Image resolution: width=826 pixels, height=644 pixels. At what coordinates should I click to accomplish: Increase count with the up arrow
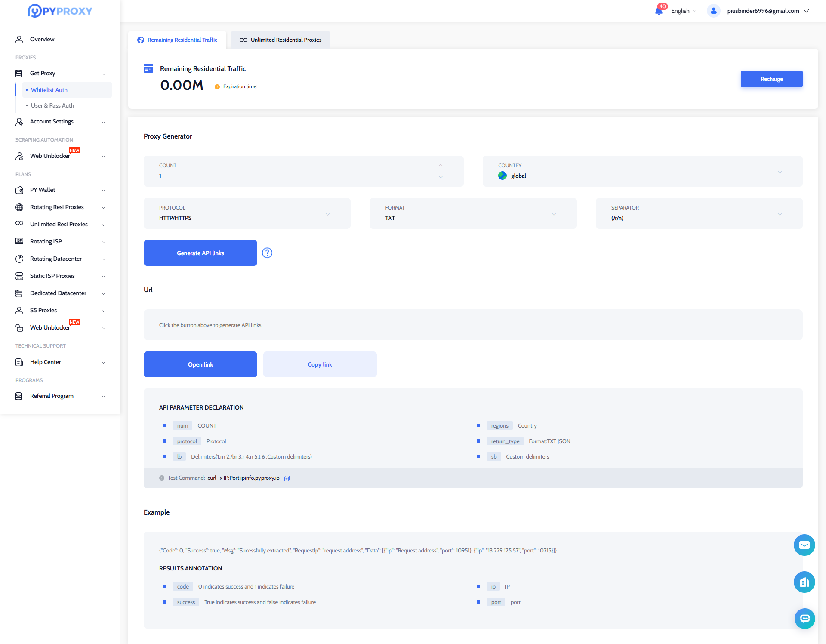coord(441,166)
